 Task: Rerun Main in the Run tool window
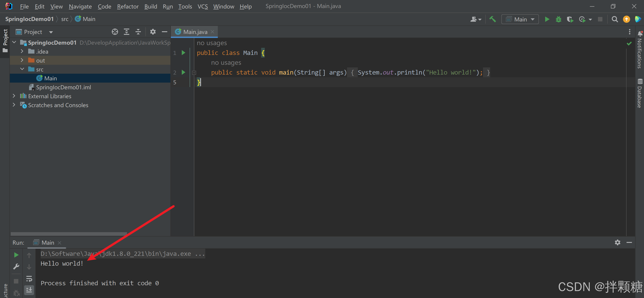click(16, 255)
